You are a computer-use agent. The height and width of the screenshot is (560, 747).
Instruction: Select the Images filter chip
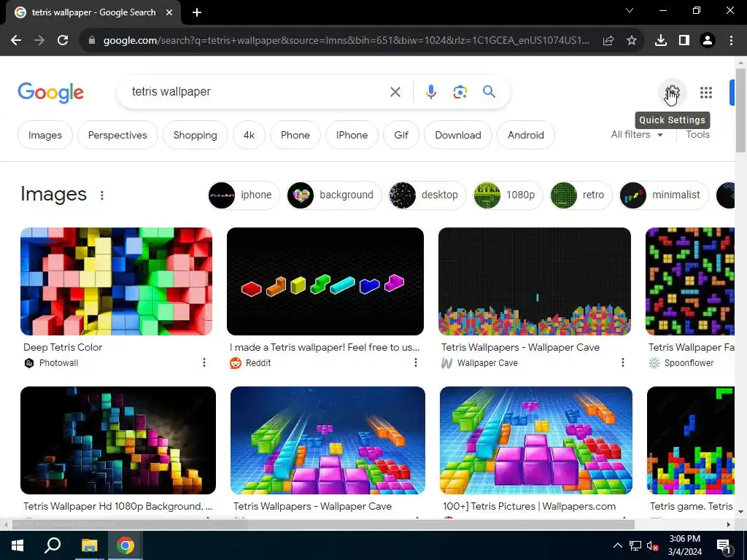pyautogui.click(x=45, y=135)
